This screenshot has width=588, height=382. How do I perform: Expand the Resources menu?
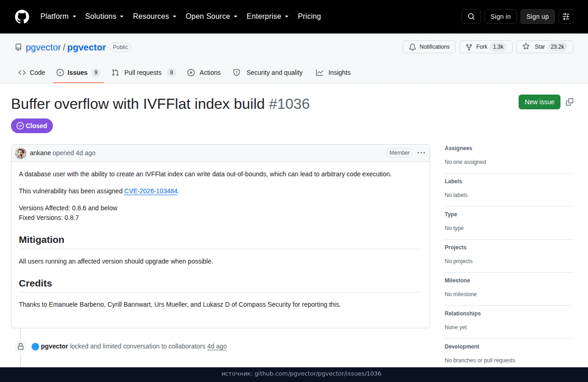pos(155,17)
